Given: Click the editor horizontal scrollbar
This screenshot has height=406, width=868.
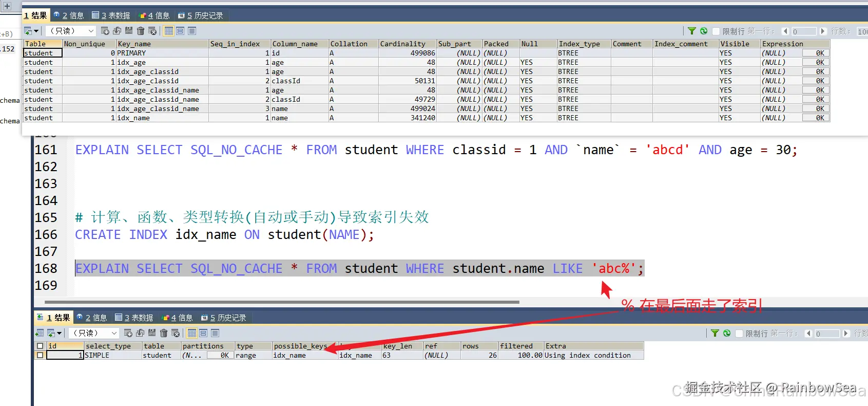Looking at the screenshot, I should point(282,302).
